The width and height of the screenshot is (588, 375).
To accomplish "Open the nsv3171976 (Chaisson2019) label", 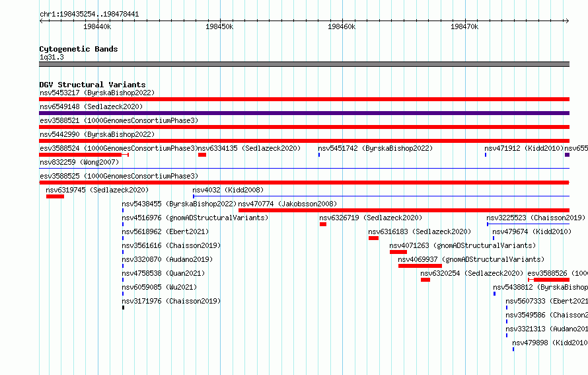I will click(x=171, y=301).
